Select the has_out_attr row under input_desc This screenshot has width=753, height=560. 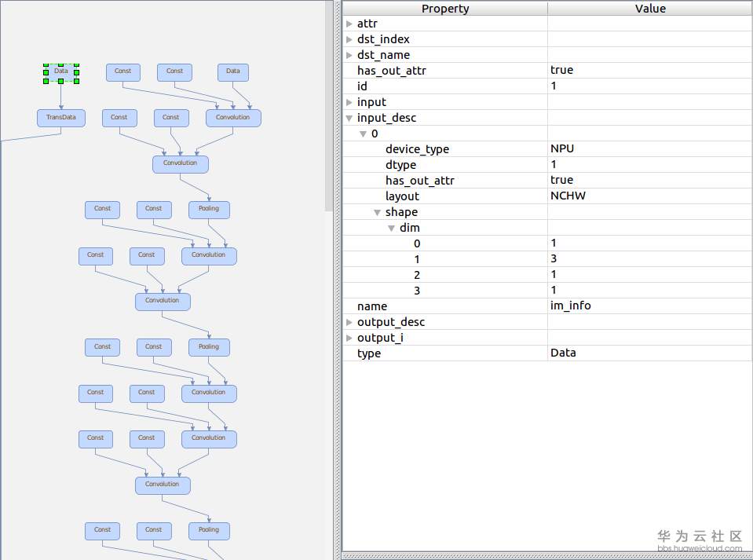[x=547, y=180]
